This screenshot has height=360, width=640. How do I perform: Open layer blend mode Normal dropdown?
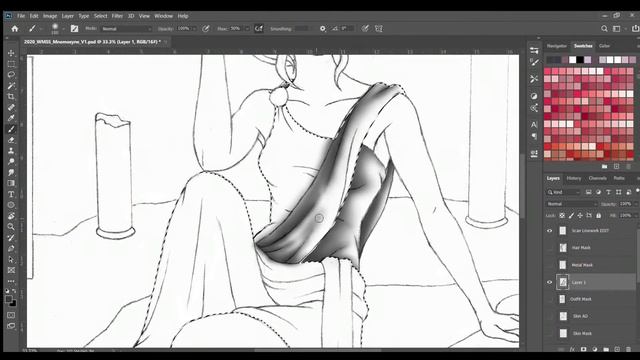(x=571, y=204)
